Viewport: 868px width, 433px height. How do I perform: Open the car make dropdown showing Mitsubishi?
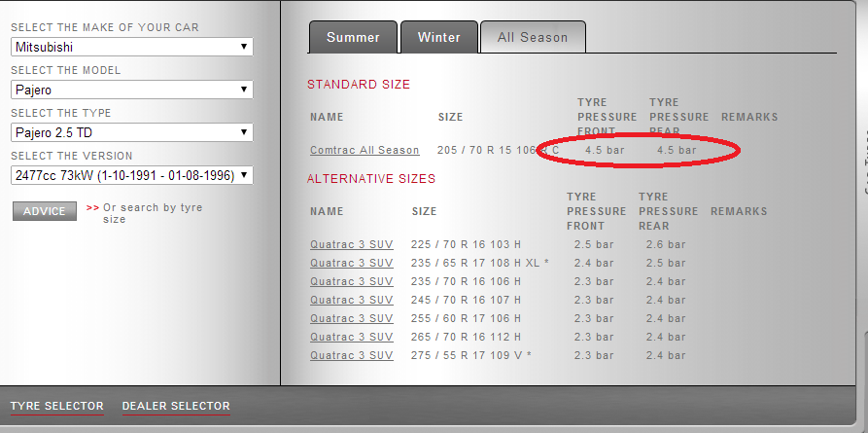[132, 47]
